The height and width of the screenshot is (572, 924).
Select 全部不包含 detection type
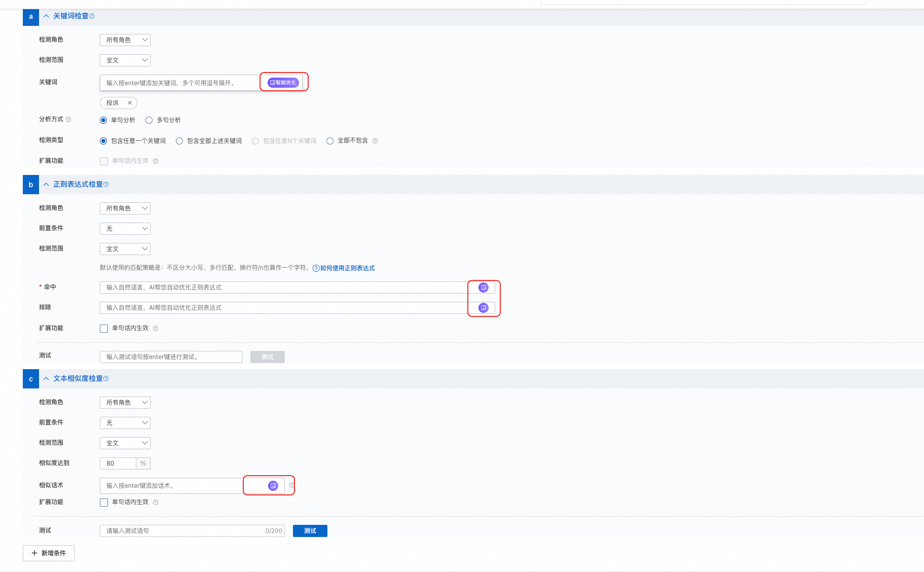[330, 141]
